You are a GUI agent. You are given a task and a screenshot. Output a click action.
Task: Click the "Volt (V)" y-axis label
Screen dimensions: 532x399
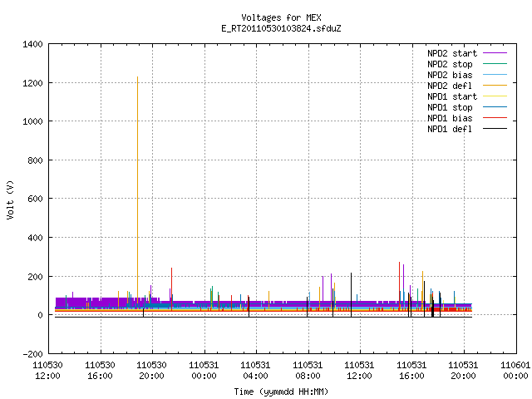pyautogui.click(x=10, y=199)
